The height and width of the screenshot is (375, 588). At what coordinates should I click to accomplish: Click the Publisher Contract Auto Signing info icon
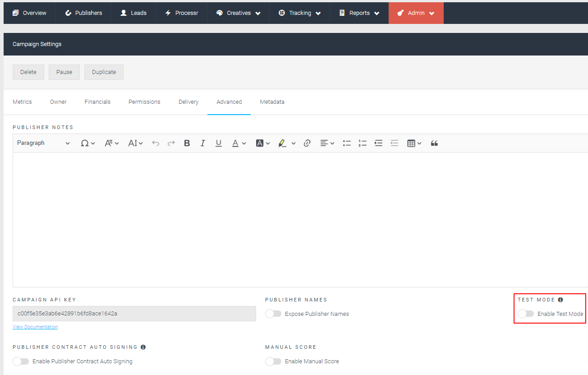(143, 347)
